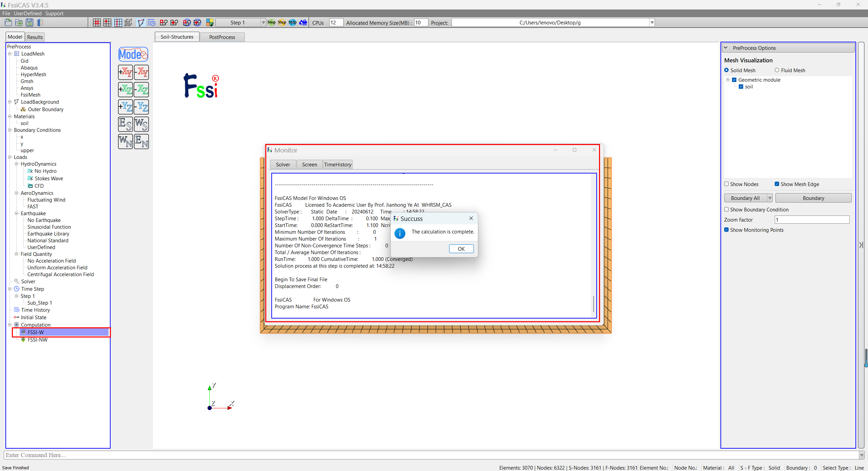Click the time history clock toolbar icon
This screenshot has width=868, height=471.
pos(151,23)
